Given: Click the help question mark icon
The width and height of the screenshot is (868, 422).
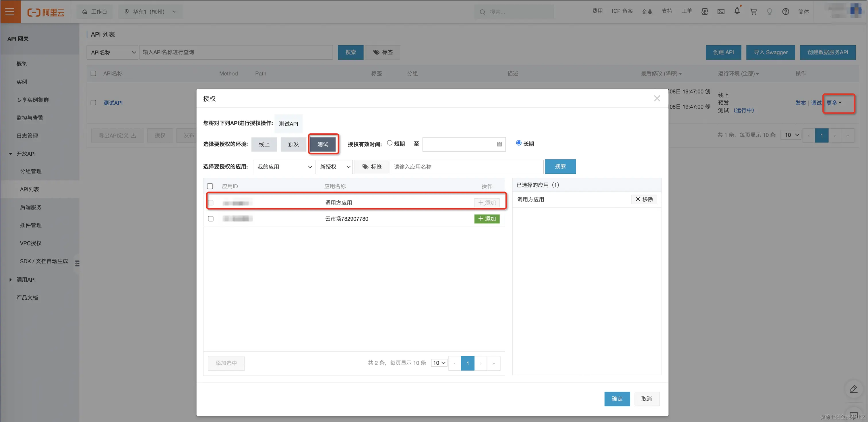Looking at the screenshot, I should coord(785,11).
